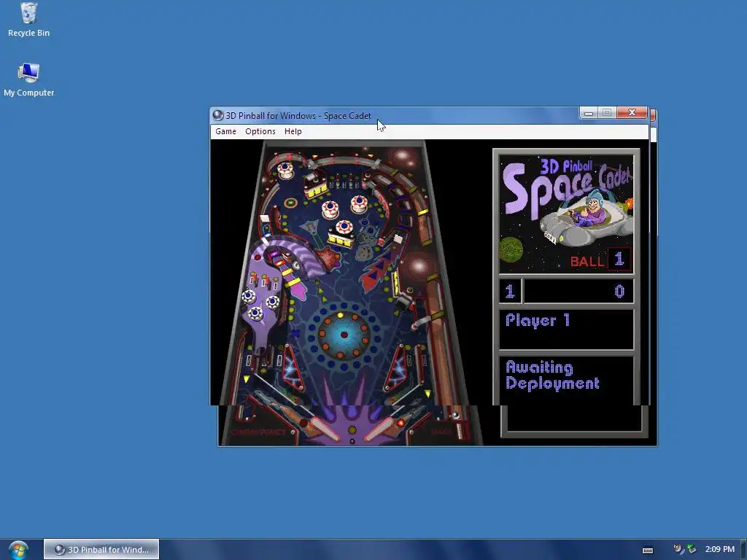Close the 3D Pinball window
The image size is (747, 560).
point(632,112)
